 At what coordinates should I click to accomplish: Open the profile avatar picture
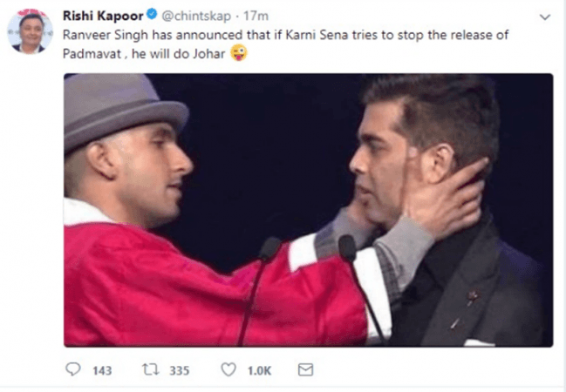click(x=30, y=31)
